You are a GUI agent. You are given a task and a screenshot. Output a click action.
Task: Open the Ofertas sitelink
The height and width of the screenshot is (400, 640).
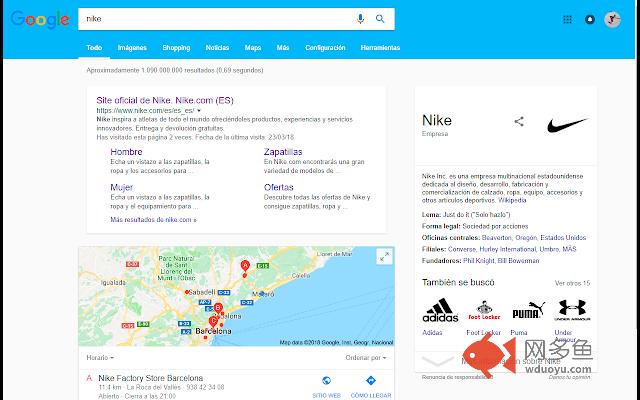click(x=278, y=187)
